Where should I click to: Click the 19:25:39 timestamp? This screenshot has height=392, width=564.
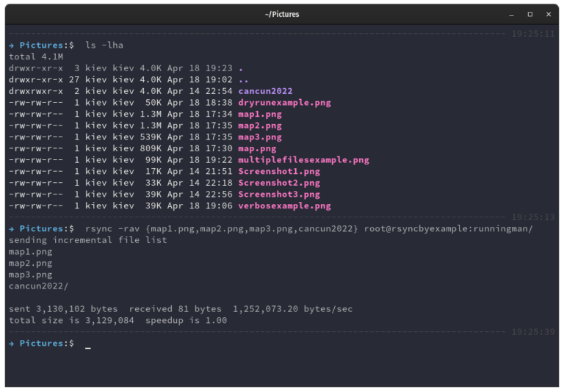pyautogui.click(x=533, y=332)
